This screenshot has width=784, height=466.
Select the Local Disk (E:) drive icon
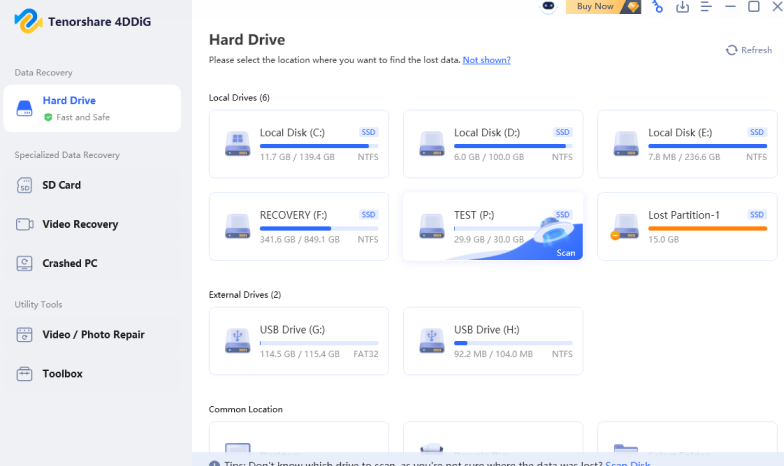626,144
